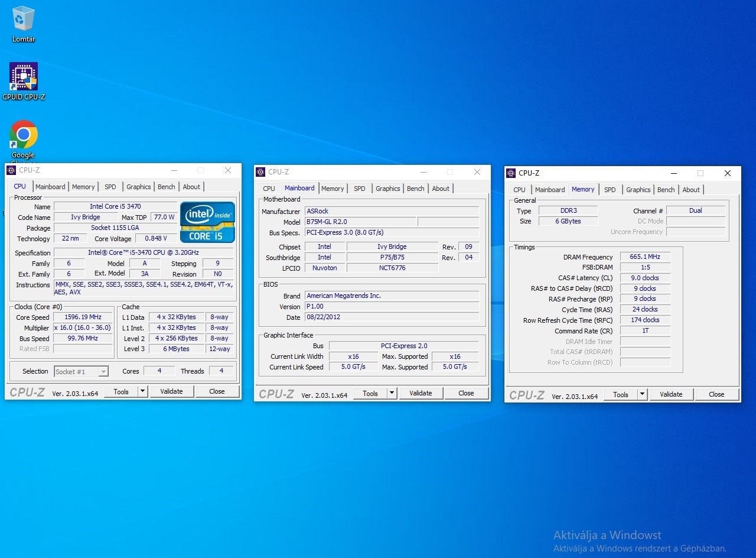This screenshot has width=756, height=558.
Task: Click the Name field showing Intel Core i5 3470
Action: pyautogui.click(x=115, y=206)
